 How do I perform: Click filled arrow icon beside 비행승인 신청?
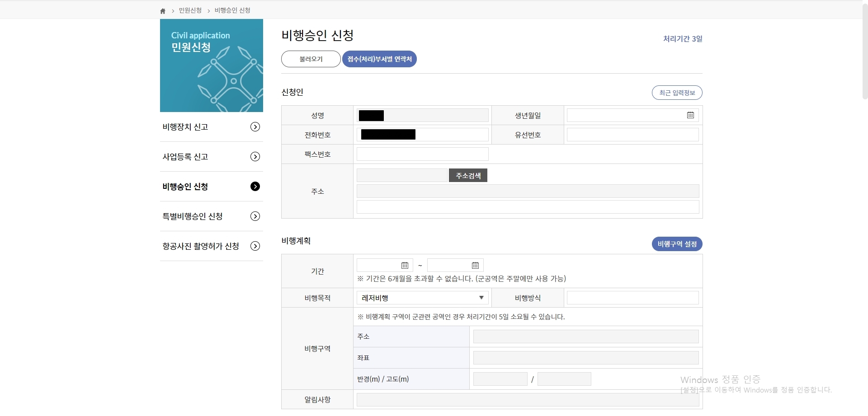(x=255, y=187)
